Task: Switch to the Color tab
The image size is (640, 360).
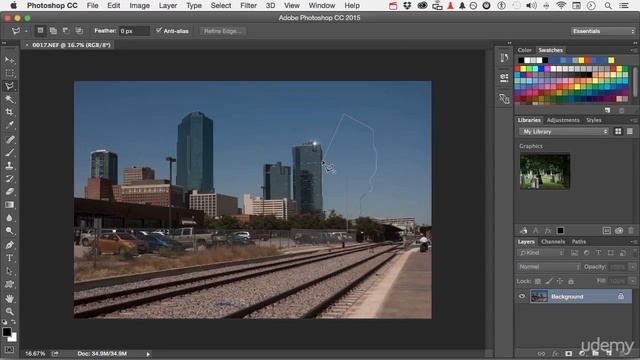Action: (524, 50)
